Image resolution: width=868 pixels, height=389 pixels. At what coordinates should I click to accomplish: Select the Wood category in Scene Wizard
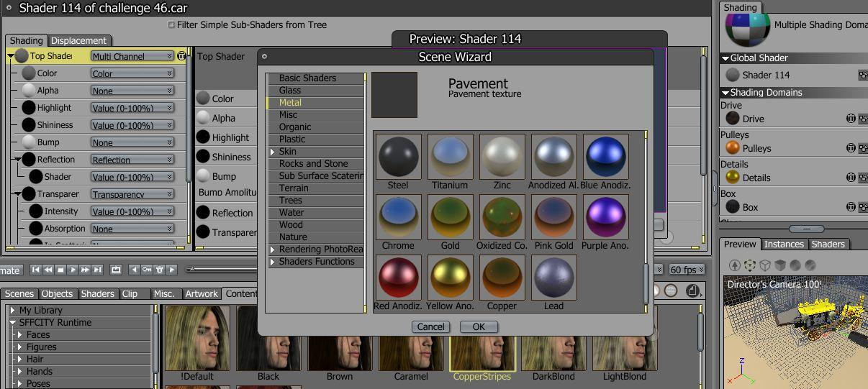click(315, 224)
